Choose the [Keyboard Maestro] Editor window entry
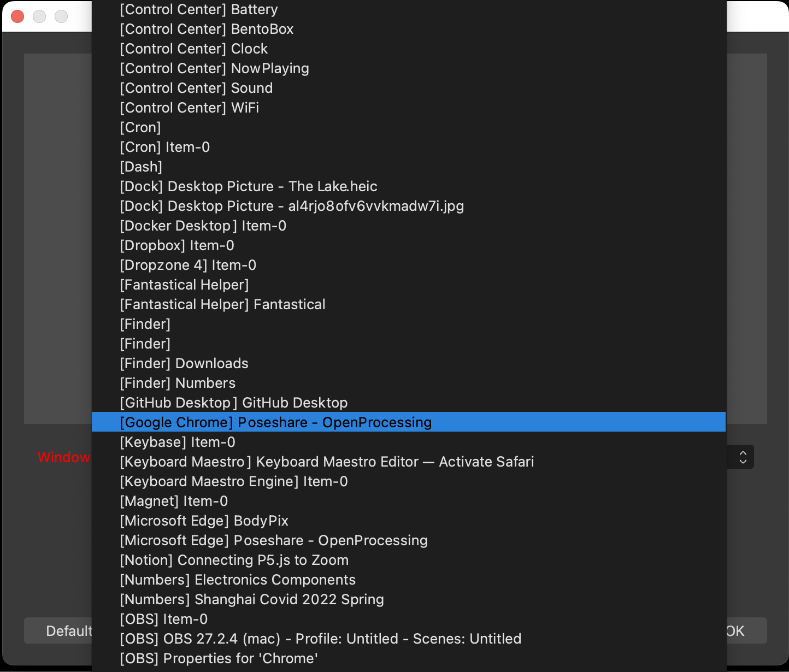Screen dimensions: 789x672 (x=327, y=462)
